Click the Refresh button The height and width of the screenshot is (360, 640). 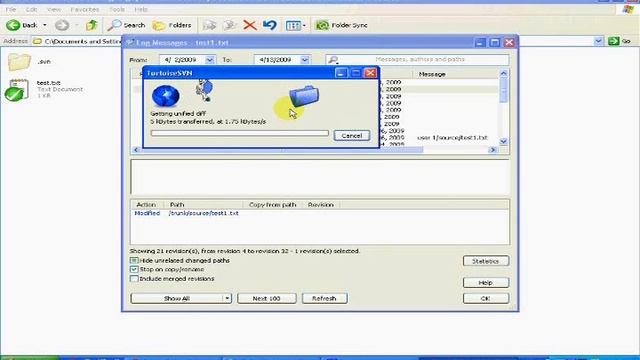(324, 298)
